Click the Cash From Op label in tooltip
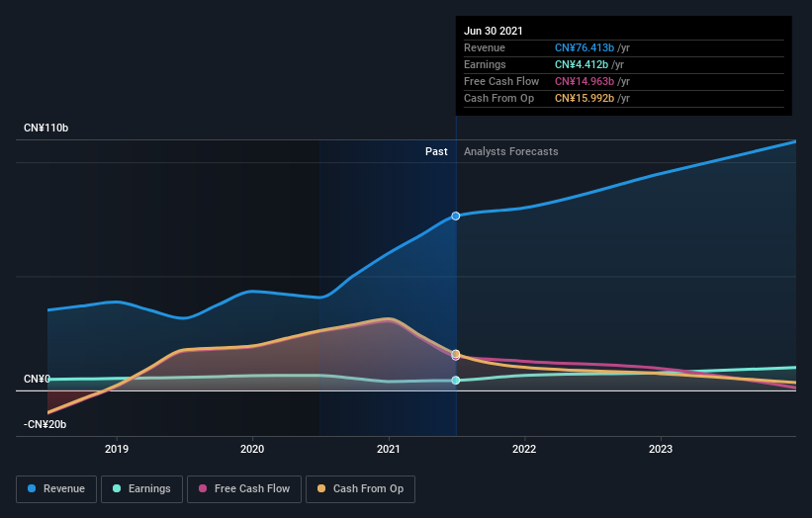The height and width of the screenshot is (518, 812). pos(498,98)
